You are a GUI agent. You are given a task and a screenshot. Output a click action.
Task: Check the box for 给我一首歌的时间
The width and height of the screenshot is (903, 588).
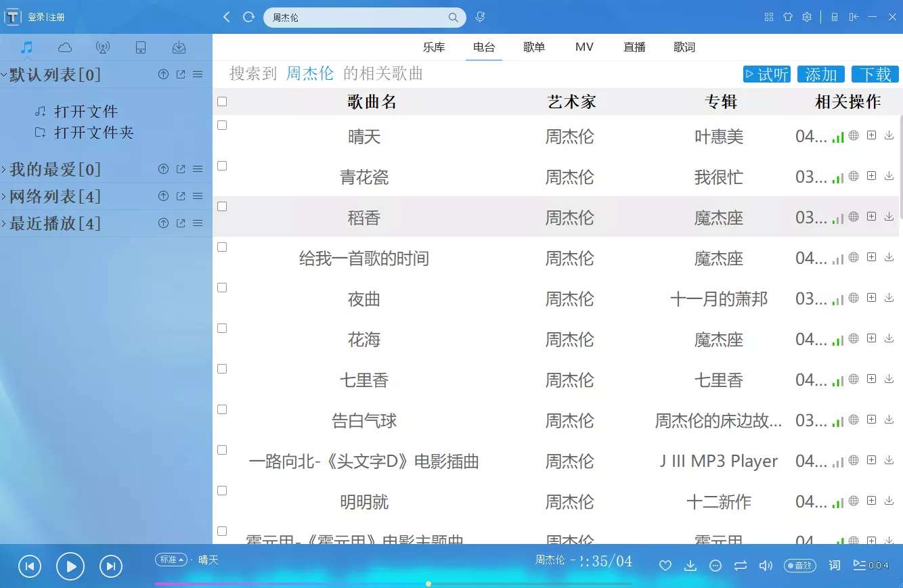coord(222,247)
